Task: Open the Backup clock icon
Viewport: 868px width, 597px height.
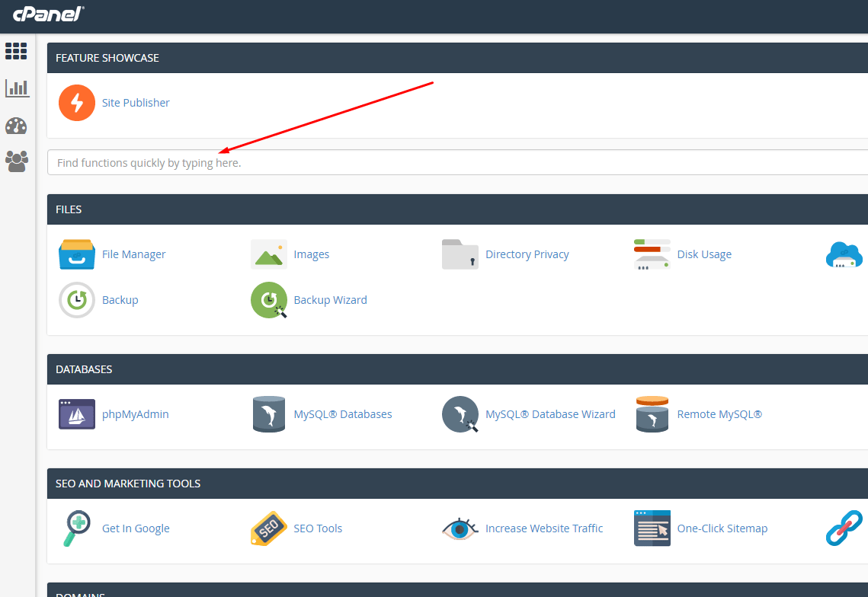Action: 77,300
